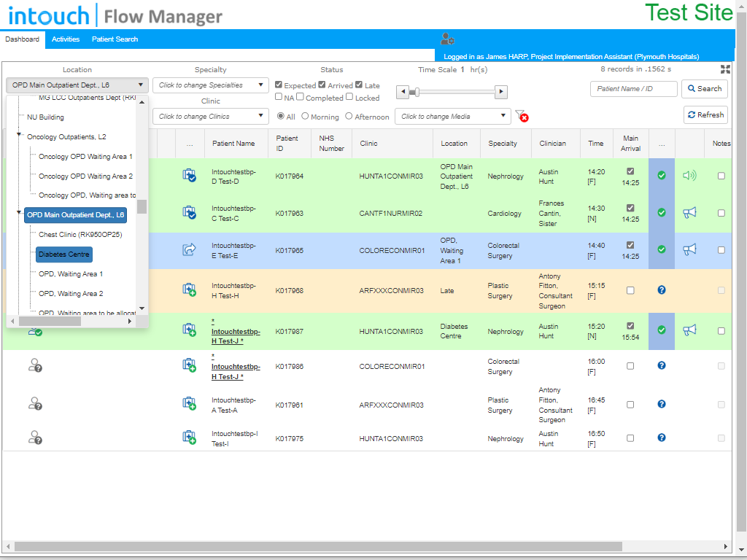The height and width of the screenshot is (560, 747).
Task: Click the medical kit plus icon for K017961
Action: coord(189,404)
